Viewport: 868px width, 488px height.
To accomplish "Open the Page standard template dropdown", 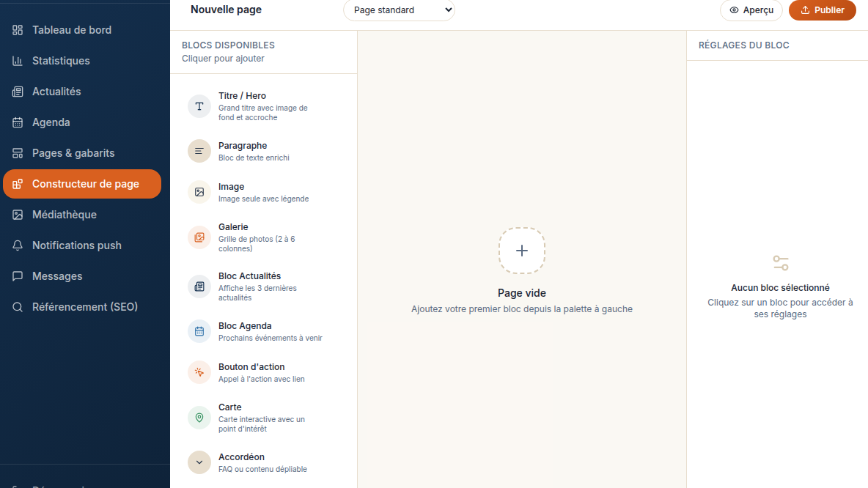I will [x=399, y=10].
